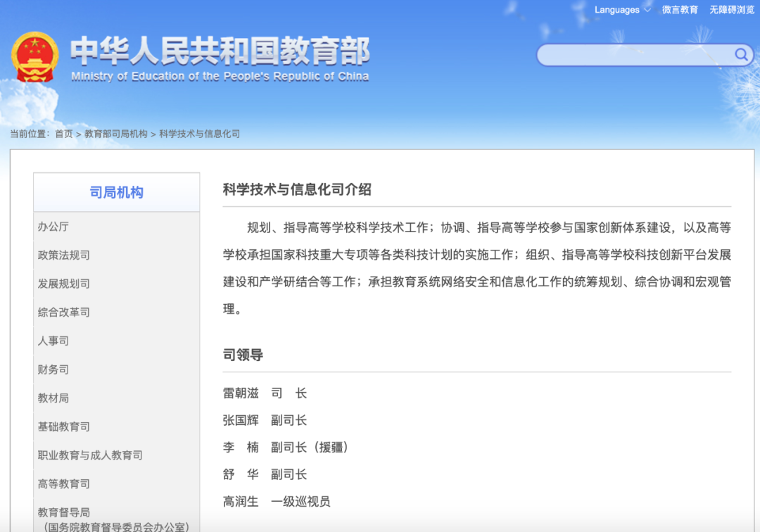Click the 科学技术与信息化司介绍 heading
Image resolution: width=760 pixels, height=532 pixels.
(297, 189)
